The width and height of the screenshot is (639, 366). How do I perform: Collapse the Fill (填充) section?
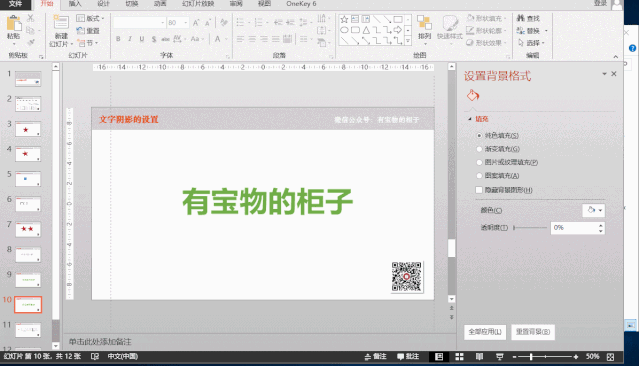(x=469, y=119)
